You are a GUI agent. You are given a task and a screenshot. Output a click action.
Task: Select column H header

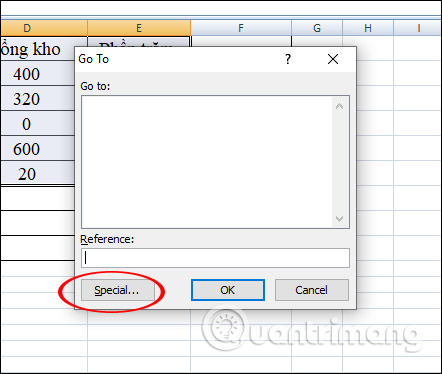pos(368,28)
